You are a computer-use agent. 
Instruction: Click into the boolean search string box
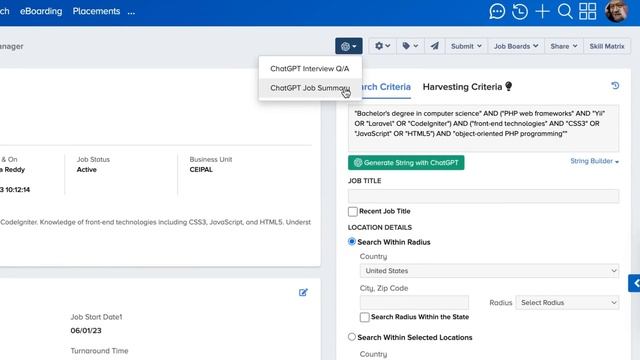[483, 128]
